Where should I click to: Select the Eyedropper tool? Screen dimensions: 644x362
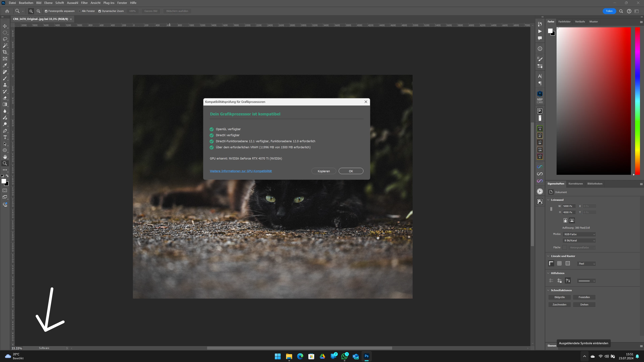5,65
